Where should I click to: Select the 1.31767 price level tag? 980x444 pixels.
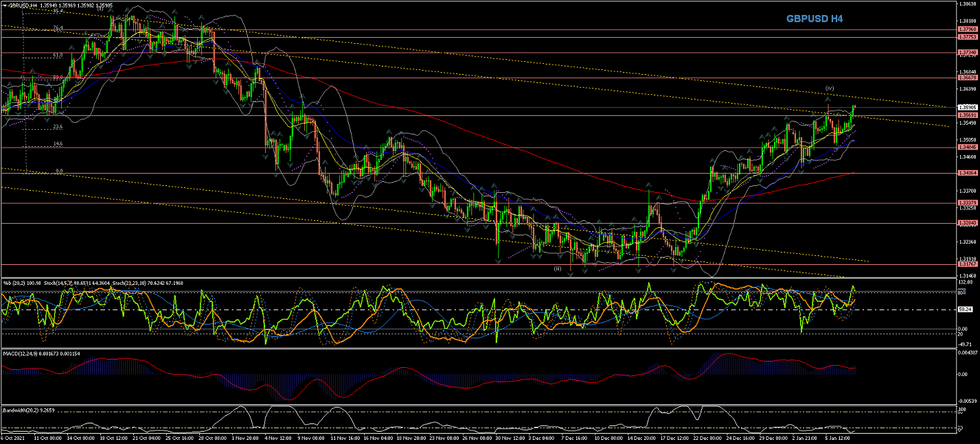[967, 264]
